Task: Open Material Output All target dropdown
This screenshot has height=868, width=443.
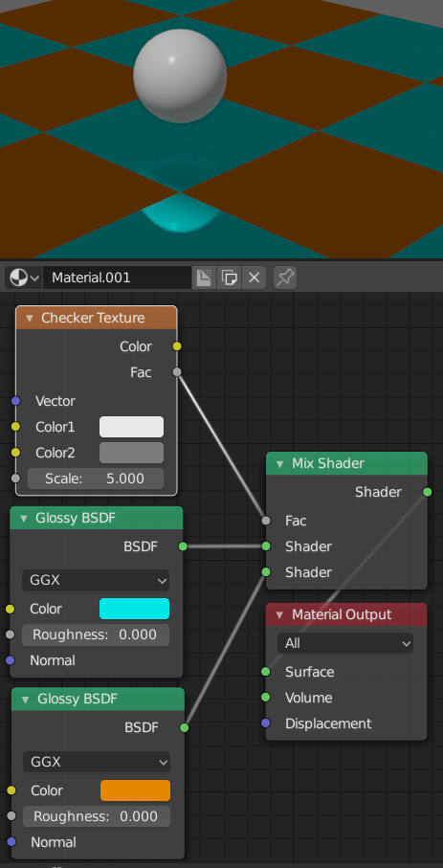Action: (345, 643)
